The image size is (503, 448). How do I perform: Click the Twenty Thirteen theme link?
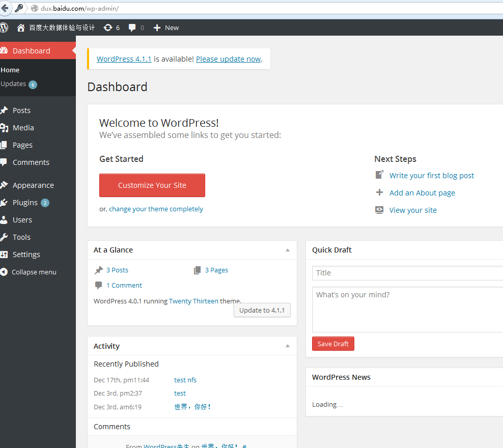click(x=193, y=301)
